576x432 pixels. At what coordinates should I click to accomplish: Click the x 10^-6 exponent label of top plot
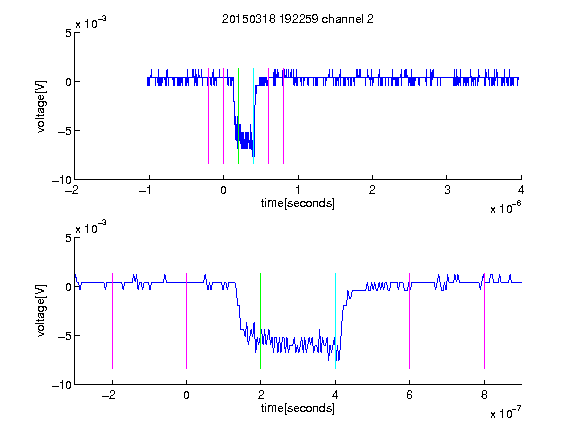coord(505,208)
